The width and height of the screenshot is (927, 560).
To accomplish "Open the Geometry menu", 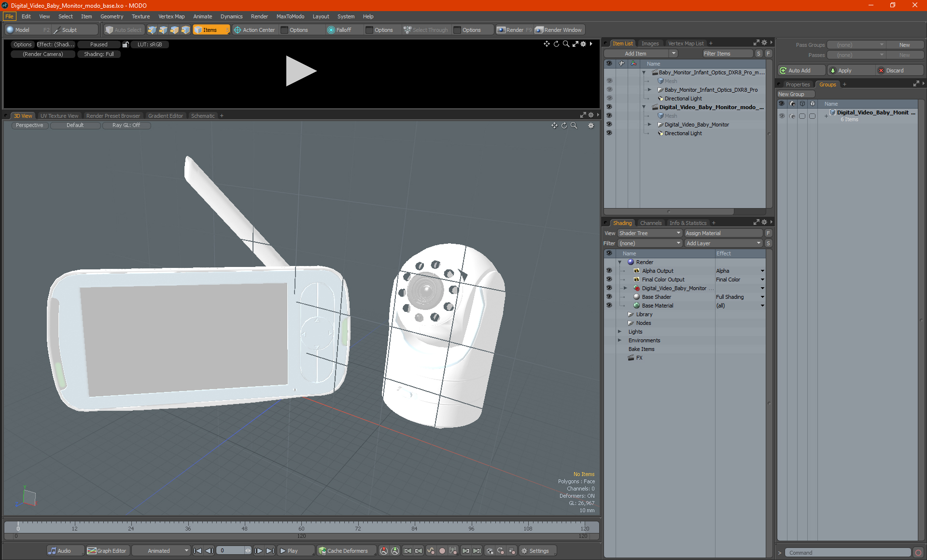I will 112,16.
